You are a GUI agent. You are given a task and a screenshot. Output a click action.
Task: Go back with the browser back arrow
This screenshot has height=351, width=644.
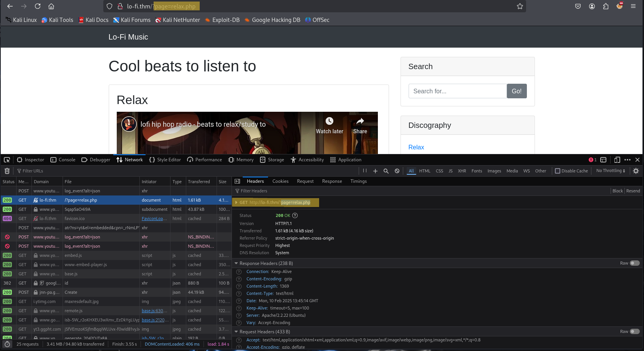coord(10,6)
